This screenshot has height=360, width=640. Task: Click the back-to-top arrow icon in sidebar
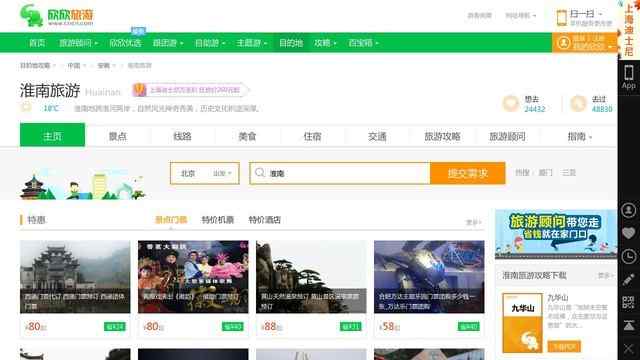coord(629,325)
